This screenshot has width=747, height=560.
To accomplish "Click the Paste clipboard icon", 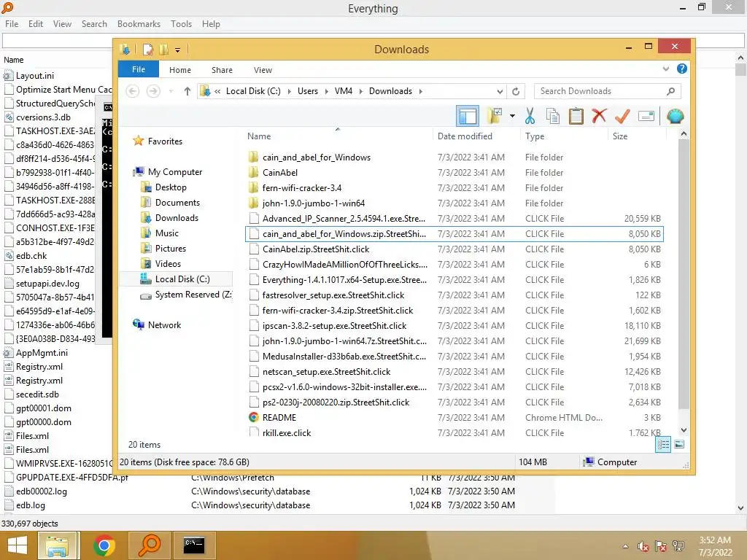I will point(576,116).
